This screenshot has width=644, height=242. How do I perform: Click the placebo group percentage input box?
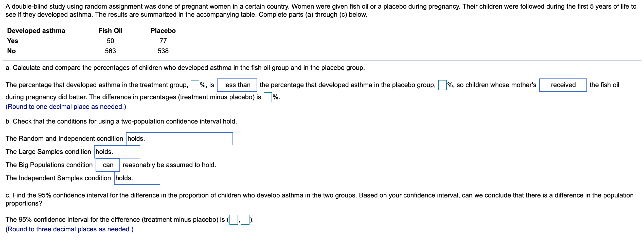tap(442, 85)
